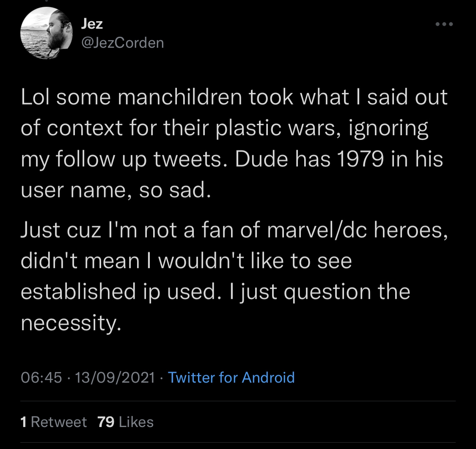Click the @JezCorden handle
Screen dimensions: 476x449
[122, 43]
